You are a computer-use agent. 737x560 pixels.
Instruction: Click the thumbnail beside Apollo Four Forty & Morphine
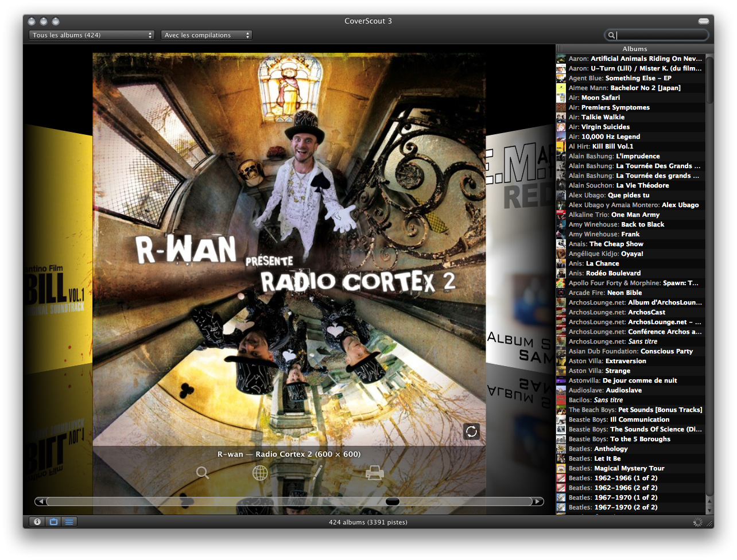tap(561, 283)
